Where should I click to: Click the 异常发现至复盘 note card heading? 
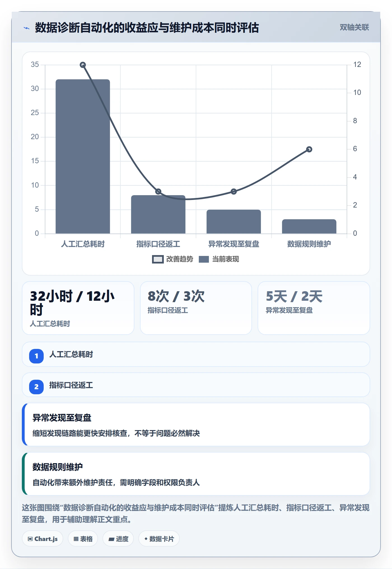pyautogui.click(x=62, y=418)
